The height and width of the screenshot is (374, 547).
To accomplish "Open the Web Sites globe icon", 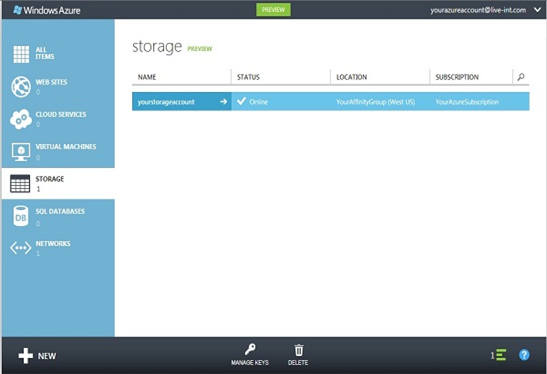I will pos(21,87).
